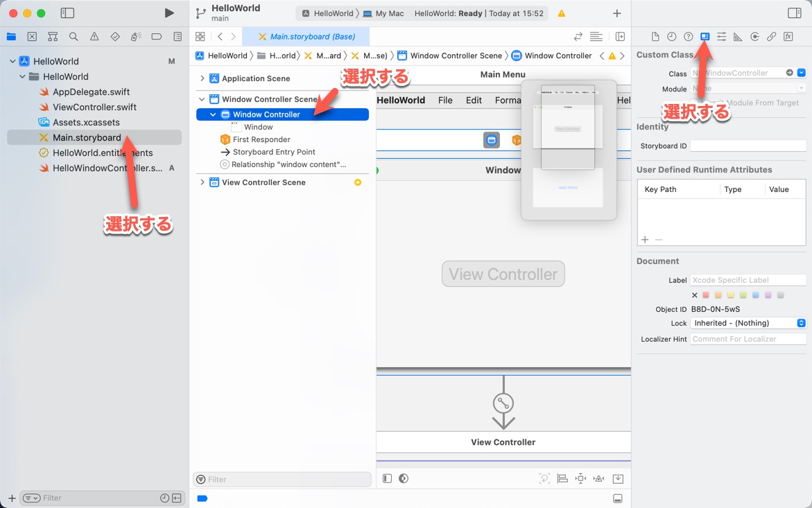The image size is (812, 508).
Task: Open the View Effects inspector tab
Action: click(788, 36)
